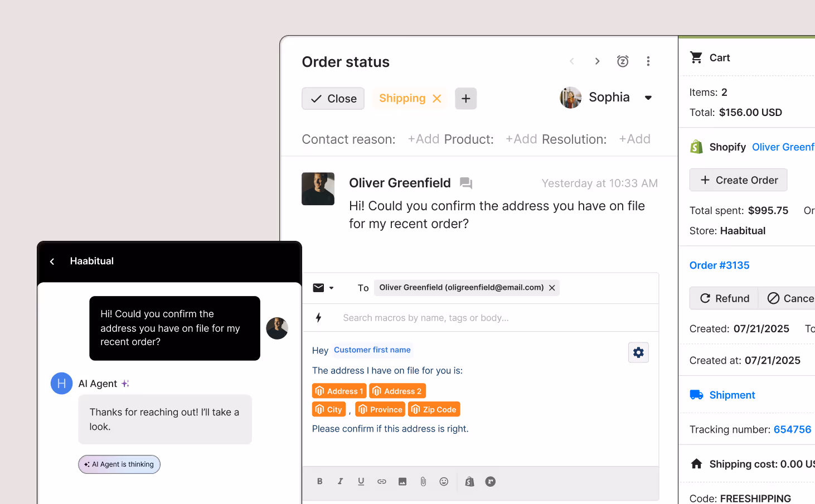The height and width of the screenshot is (504, 815).
Task: Click 'Store: Haabitual' text
Action: [727, 231]
